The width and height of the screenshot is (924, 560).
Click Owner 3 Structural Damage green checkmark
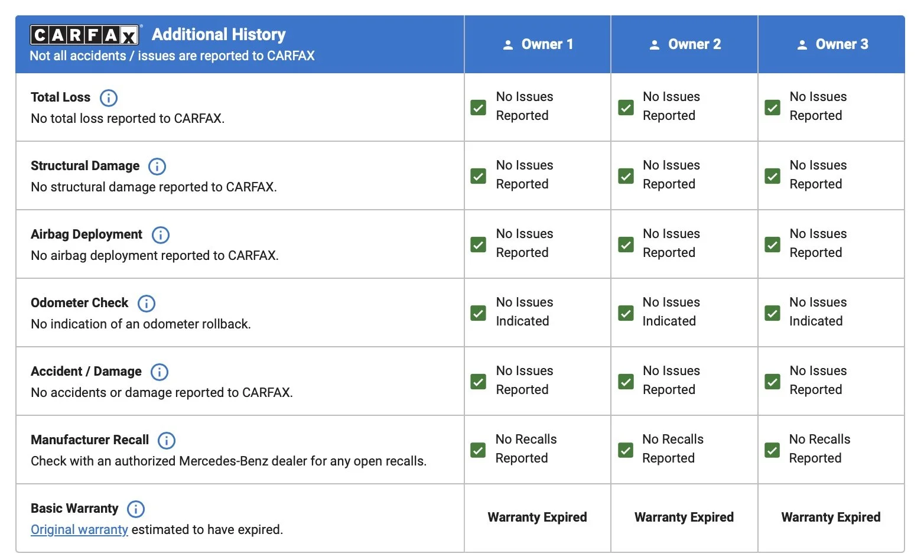[x=772, y=176]
